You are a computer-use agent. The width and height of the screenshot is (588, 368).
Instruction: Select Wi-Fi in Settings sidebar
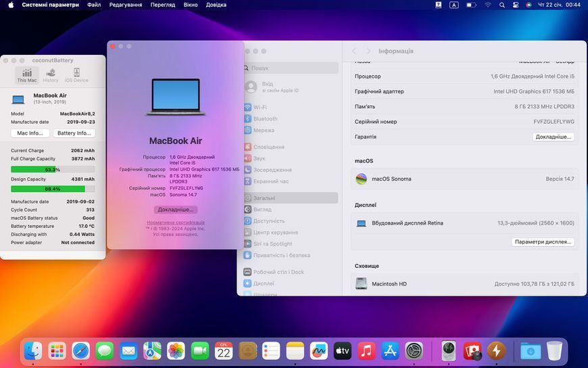click(291, 107)
